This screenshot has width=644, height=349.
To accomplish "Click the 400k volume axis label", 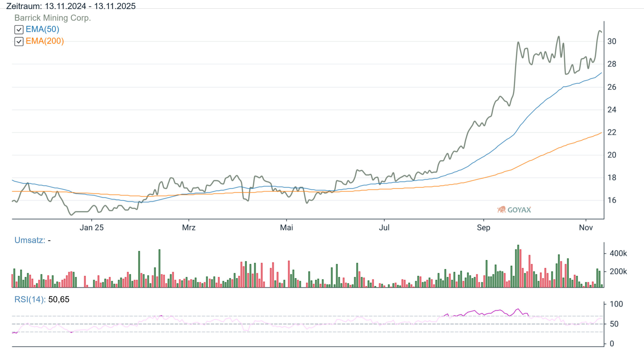I will tap(618, 253).
